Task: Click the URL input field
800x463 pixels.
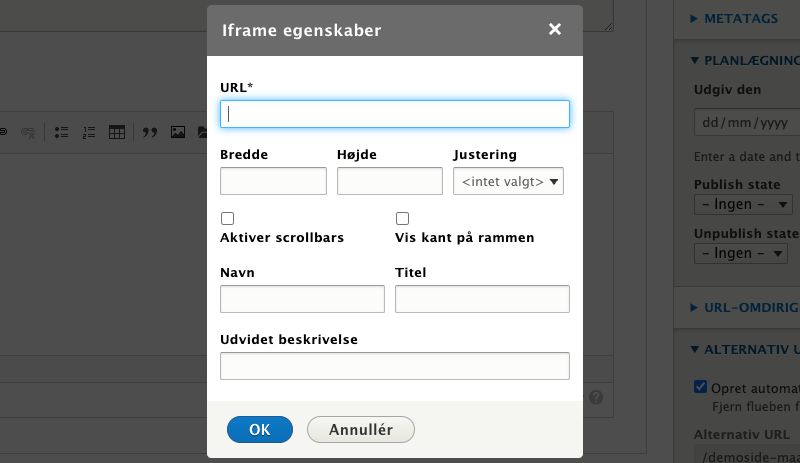Action: pyautogui.click(x=395, y=114)
